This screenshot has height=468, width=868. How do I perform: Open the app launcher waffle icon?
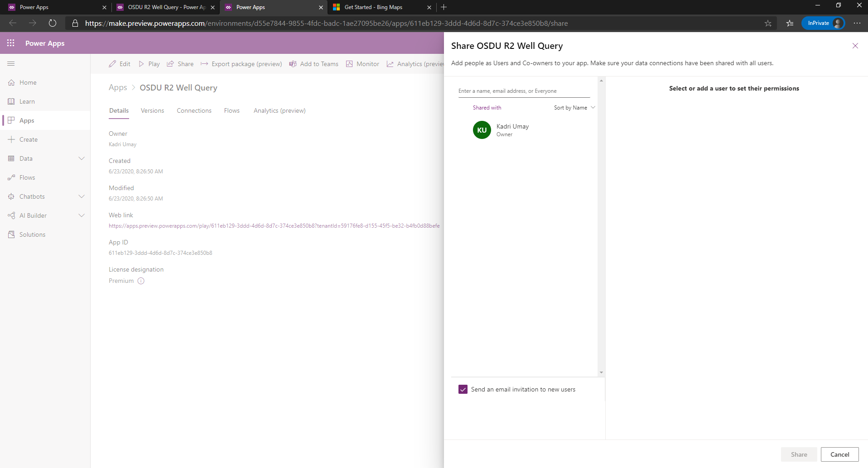(x=11, y=43)
